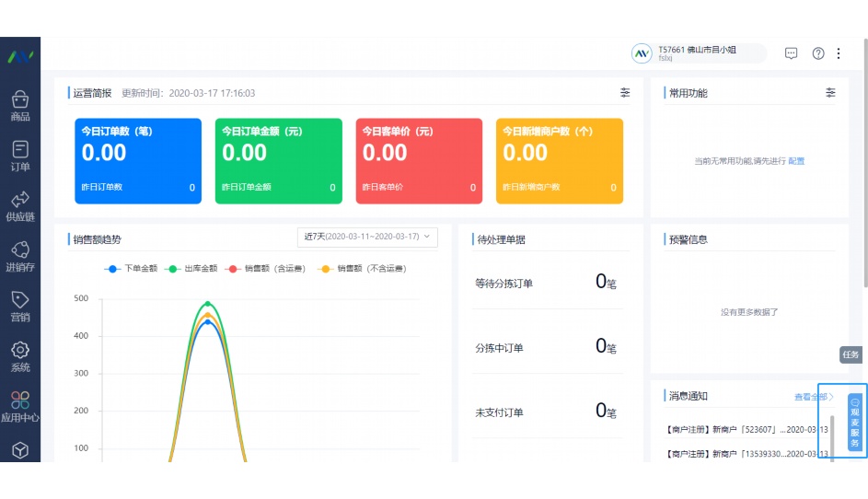Open the 进销存 section

coord(20,257)
